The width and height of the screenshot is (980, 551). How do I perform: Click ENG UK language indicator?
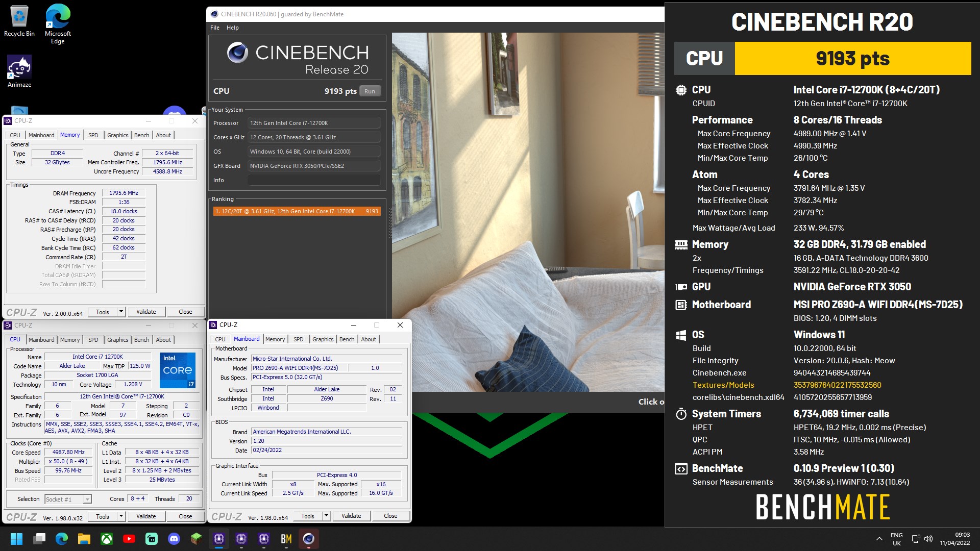[897, 539]
